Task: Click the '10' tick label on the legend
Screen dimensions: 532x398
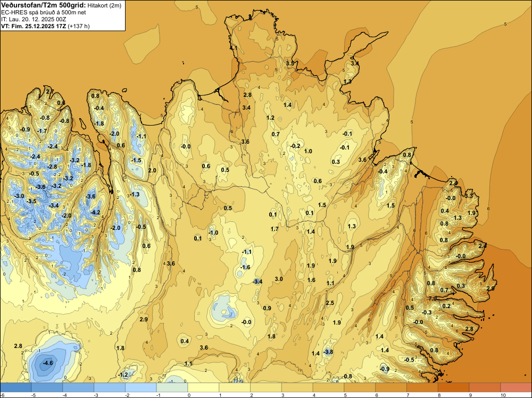Action: (503, 395)
